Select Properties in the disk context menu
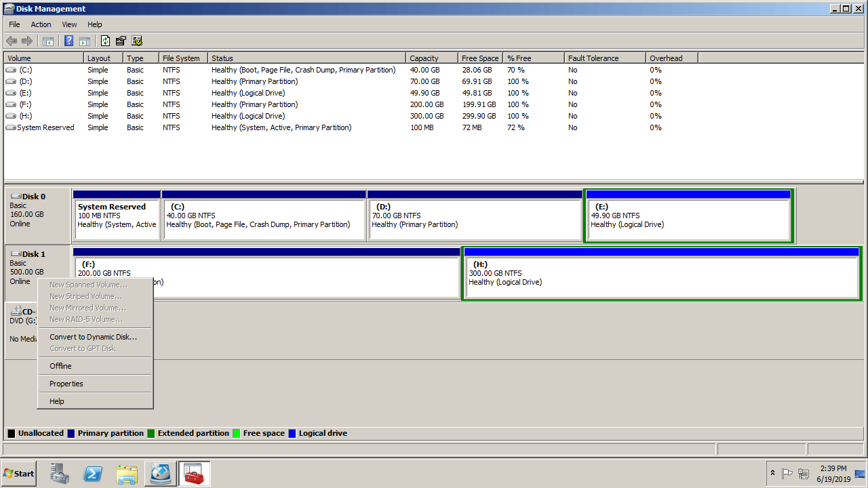This screenshot has width=868, height=488. coord(66,384)
